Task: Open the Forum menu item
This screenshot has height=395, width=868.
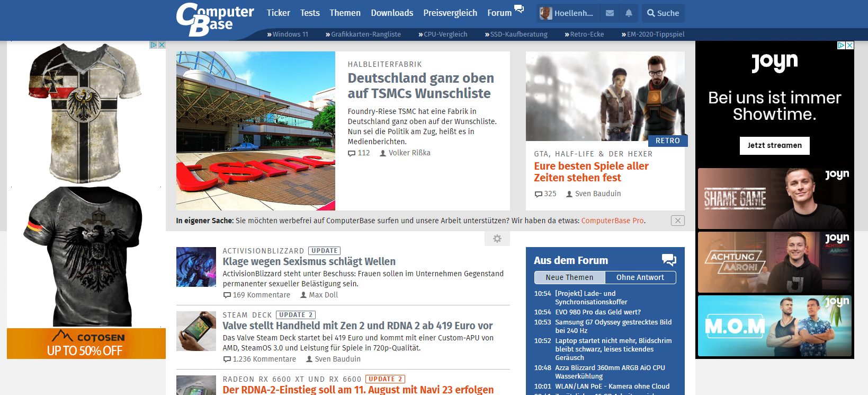Action: (499, 13)
